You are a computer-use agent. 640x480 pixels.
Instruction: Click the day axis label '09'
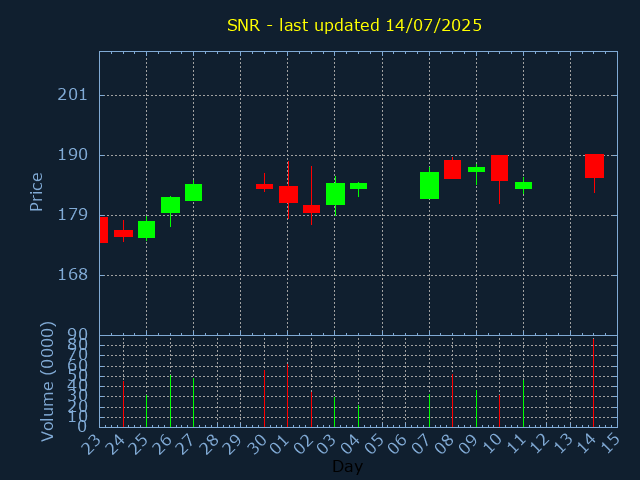(468, 444)
